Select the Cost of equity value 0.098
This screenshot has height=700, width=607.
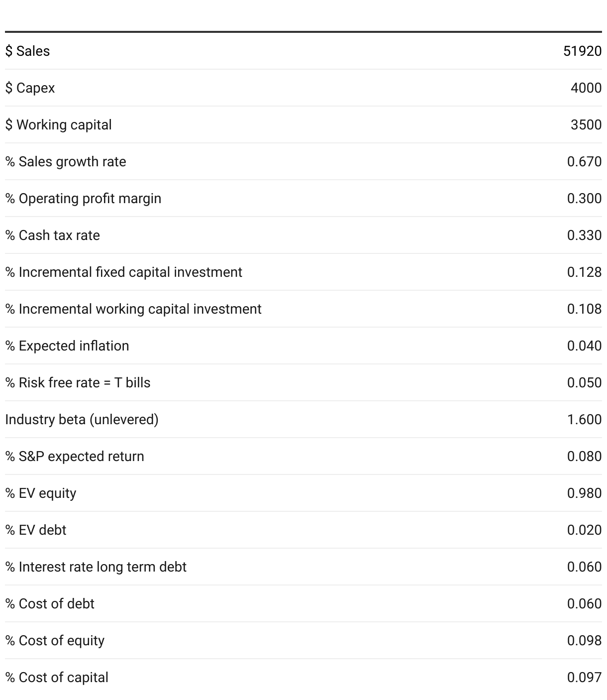click(x=584, y=640)
